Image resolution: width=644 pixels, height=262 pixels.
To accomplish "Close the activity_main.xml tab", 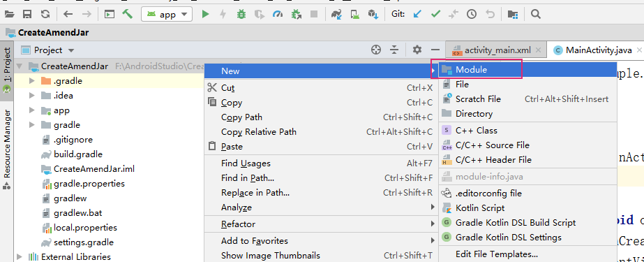I will 539,50.
